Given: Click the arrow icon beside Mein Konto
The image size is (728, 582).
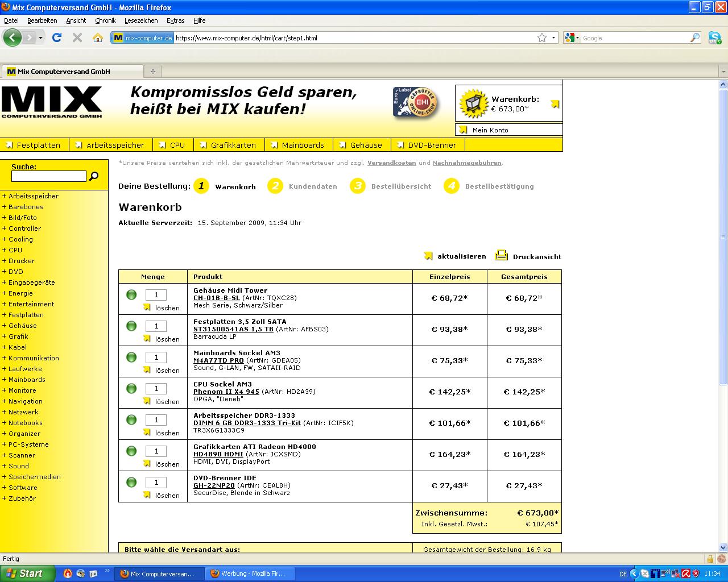Looking at the screenshot, I should pyautogui.click(x=464, y=130).
